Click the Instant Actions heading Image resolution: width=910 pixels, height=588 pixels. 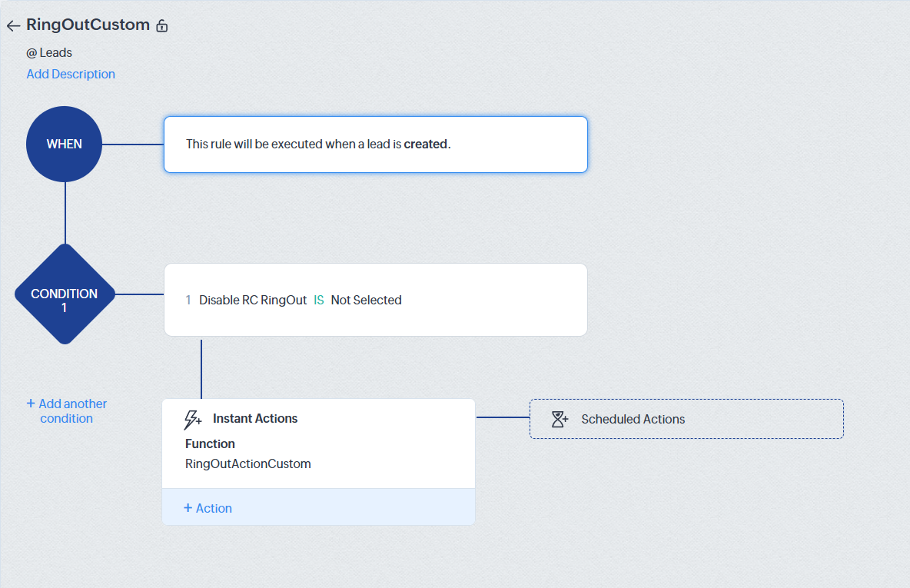tap(255, 418)
